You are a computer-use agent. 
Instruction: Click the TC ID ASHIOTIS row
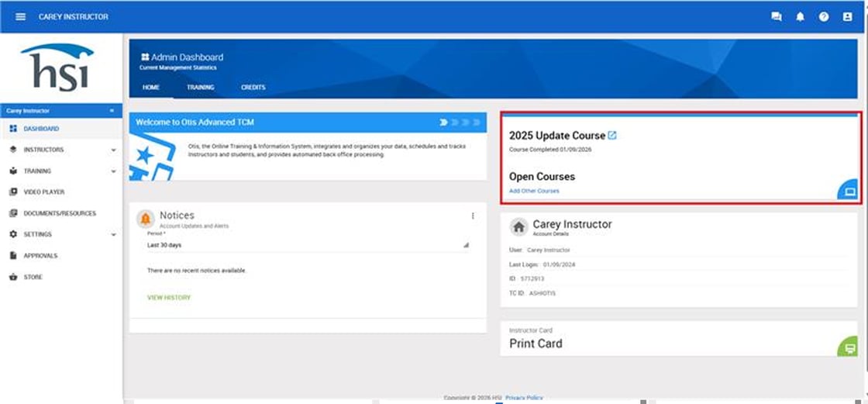click(679, 293)
